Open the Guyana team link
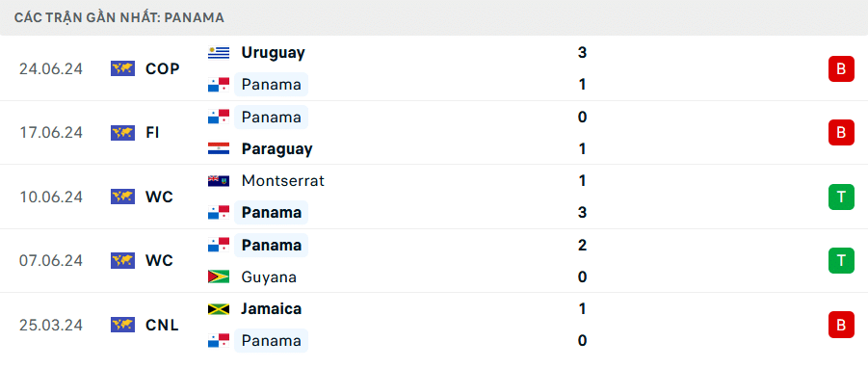The height and width of the screenshot is (368, 868). tap(269, 276)
